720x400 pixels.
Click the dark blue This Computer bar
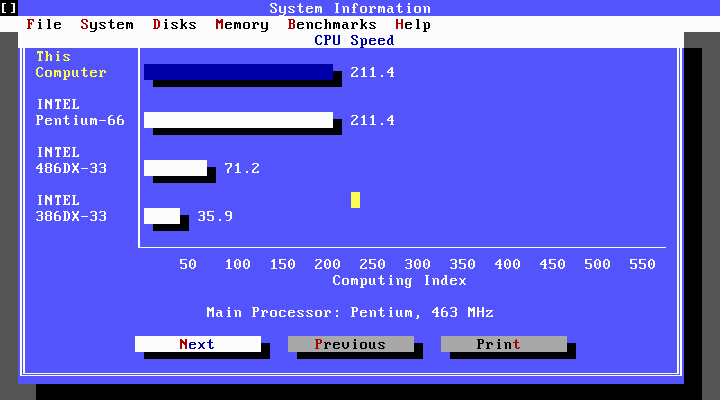(238, 72)
